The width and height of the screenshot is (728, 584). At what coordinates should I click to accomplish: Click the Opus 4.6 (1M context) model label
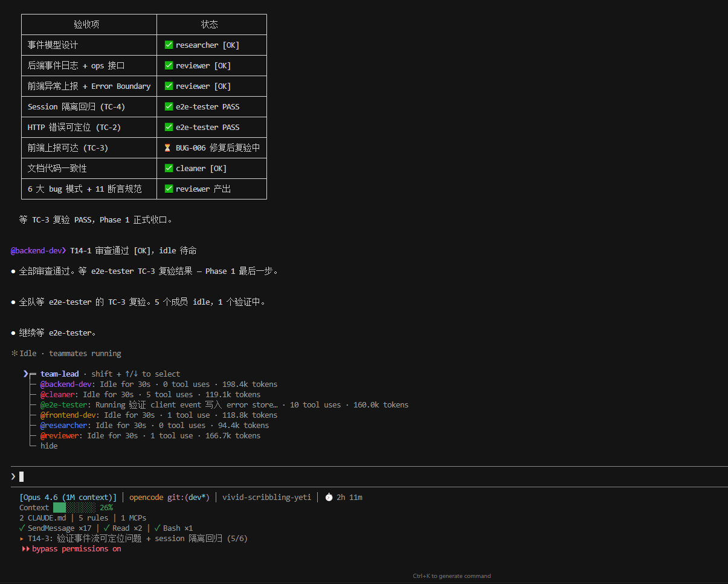pos(68,498)
